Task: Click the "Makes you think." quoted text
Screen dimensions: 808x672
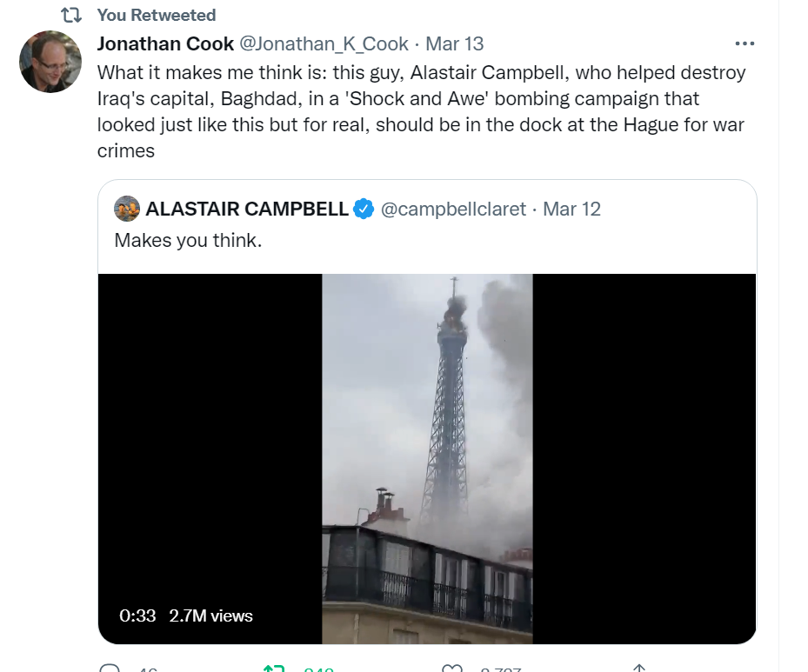Action: tap(188, 240)
